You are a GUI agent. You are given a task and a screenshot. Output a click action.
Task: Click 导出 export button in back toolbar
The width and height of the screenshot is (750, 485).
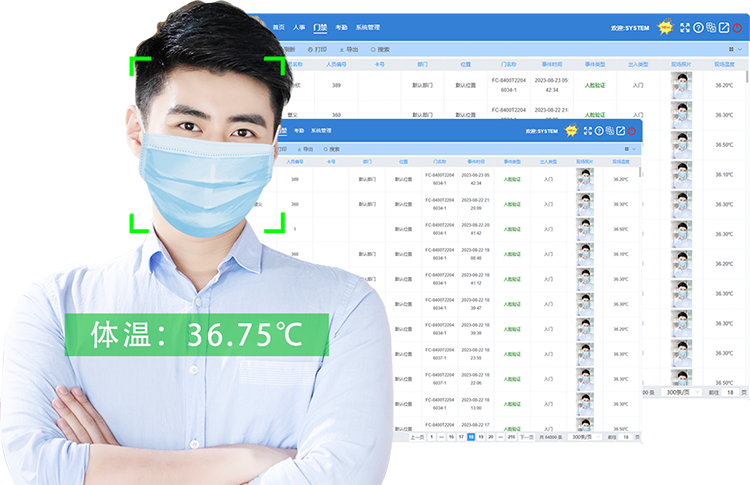[350, 48]
